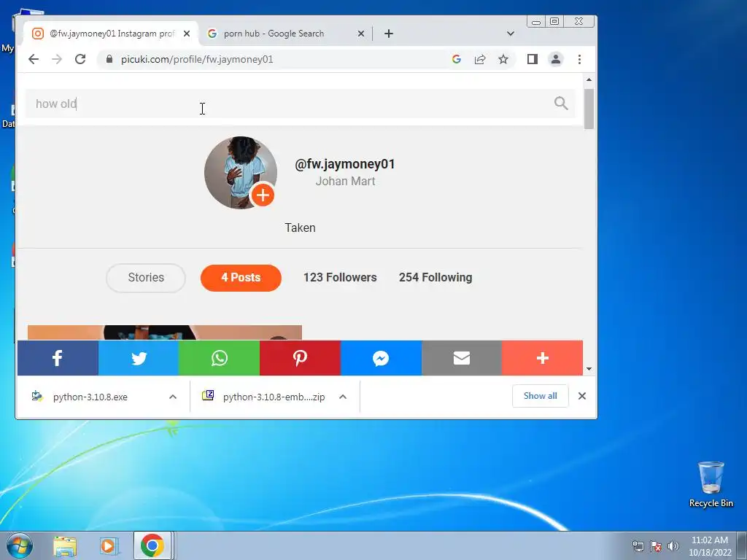Toggle the browser side panel icon
The width and height of the screenshot is (747, 560).
click(532, 59)
